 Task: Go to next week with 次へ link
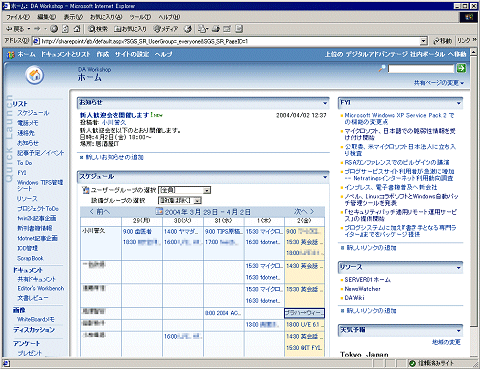(304, 211)
